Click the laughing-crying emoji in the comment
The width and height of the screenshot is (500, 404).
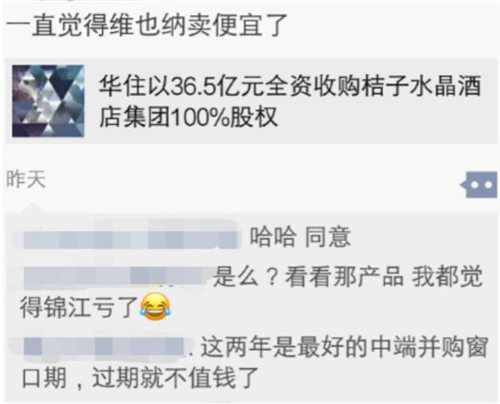point(156,307)
